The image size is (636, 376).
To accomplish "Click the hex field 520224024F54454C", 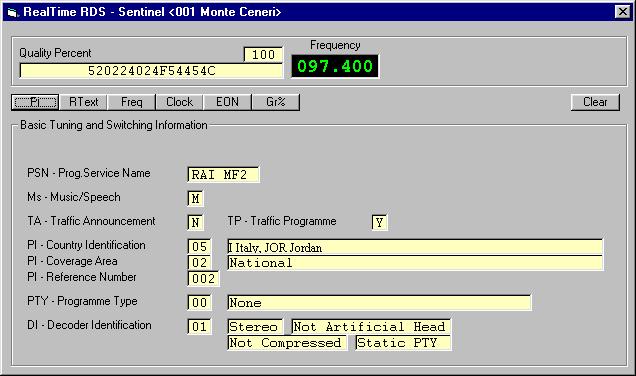I will [151, 71].
